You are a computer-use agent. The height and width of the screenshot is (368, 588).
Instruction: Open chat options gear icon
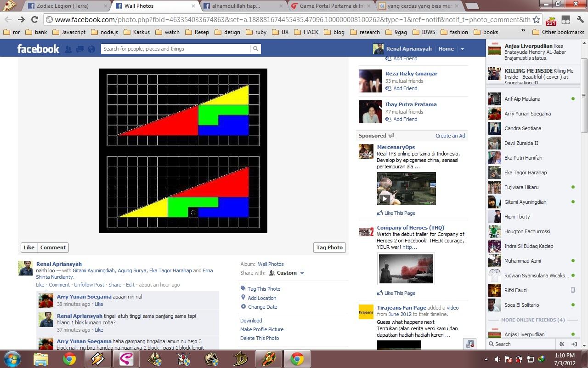click(561, 344)
